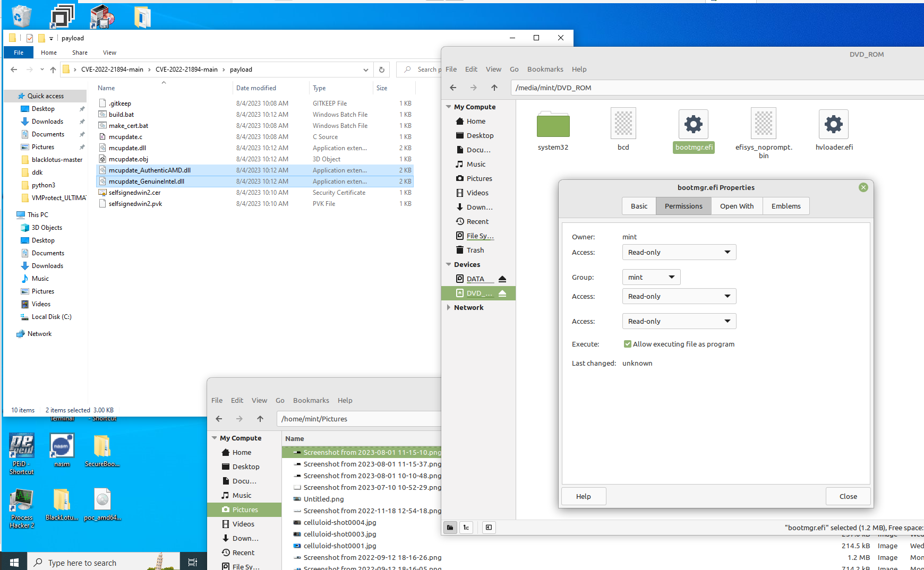Switch to the Open With tab in Properties

coord(737,206)
